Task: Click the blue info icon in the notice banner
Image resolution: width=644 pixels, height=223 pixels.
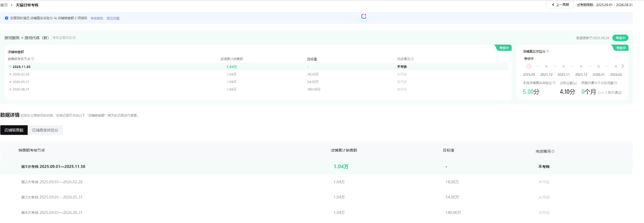Action: [6, 18]
